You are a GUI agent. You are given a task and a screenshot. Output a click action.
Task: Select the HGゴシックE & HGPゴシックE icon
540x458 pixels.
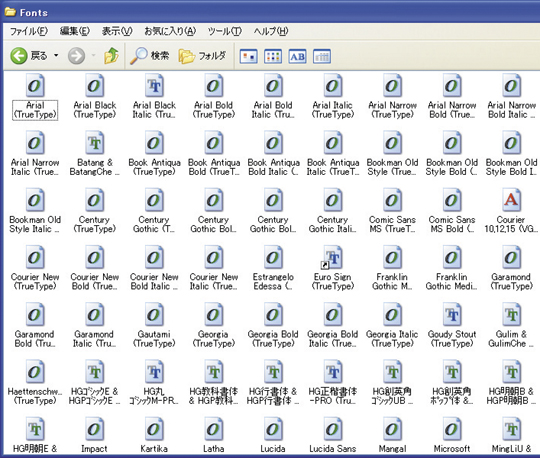point(95,372)
